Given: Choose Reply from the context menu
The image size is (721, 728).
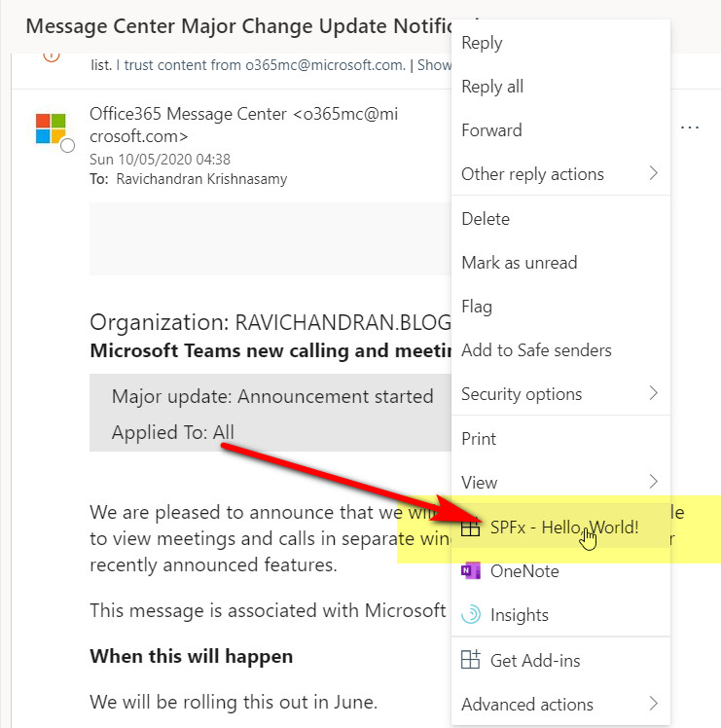Looking at the screenshot, I should click(x=482, y=43).
